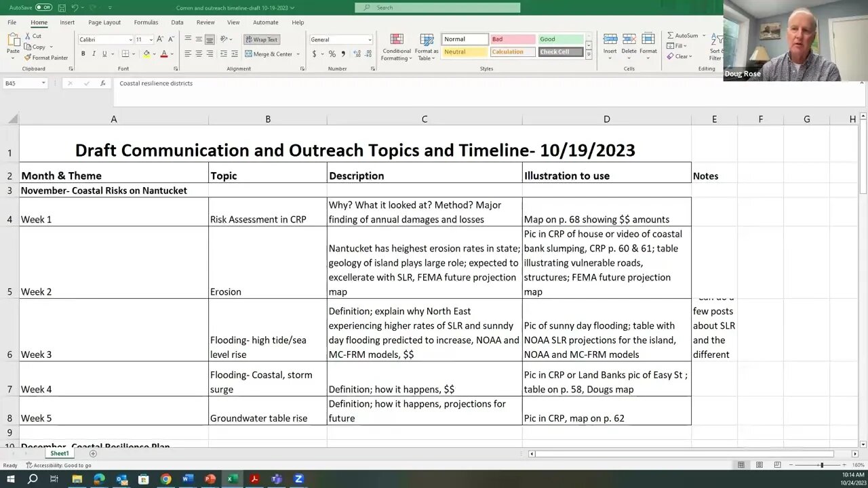Click the Borders button
Image resolution: width=868 pixels, height=488 pixels.
point(125,54)
